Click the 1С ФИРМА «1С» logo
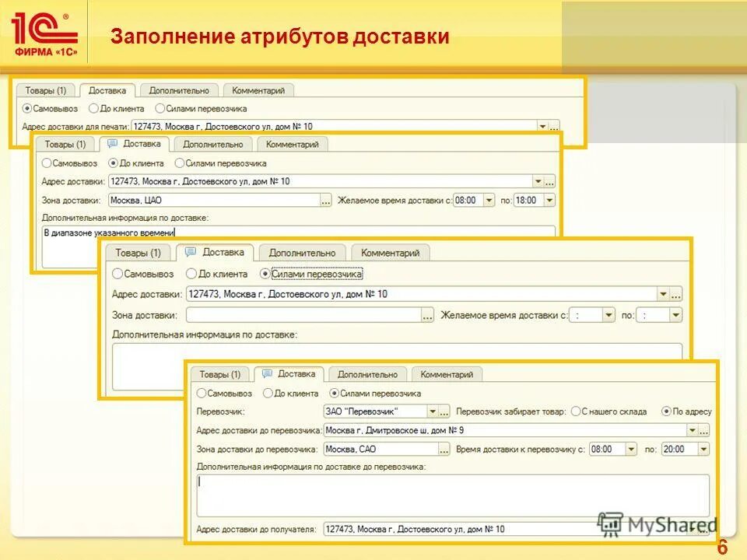This screenshot has width=747, height=560. click(43, 31)
